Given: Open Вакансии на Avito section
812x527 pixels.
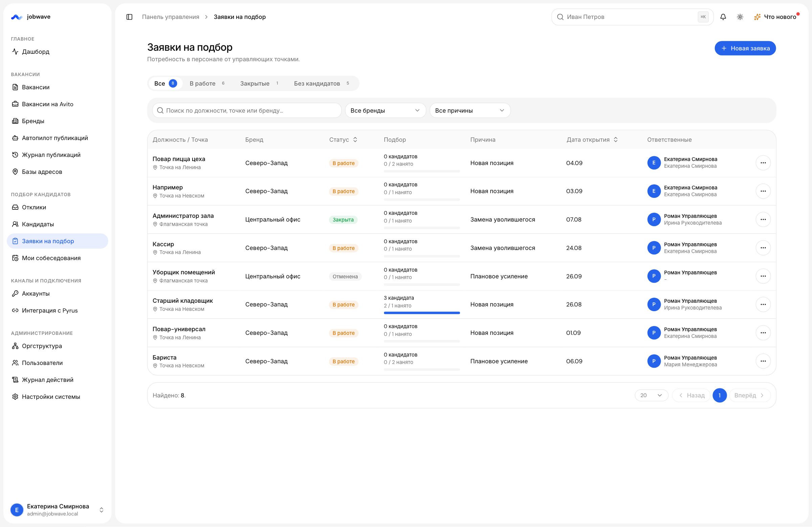Looking at the screenshot, I should 57,104.
